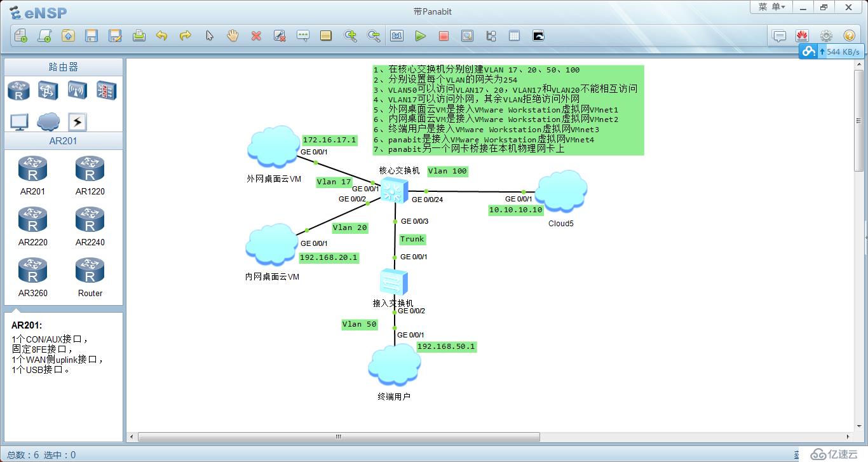Stop devices with red stop button

[x=444, y=36]
